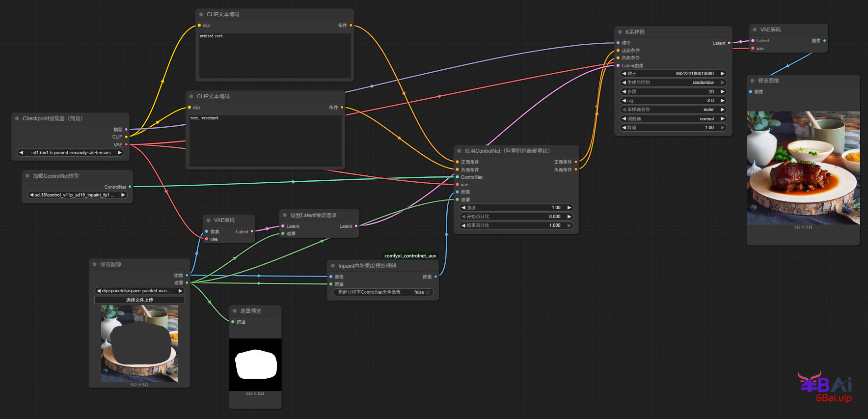Open the 生成后控制 randomize dropdown
The width and height of the screenshot is (868, 419).
click(x=673, y=83)
